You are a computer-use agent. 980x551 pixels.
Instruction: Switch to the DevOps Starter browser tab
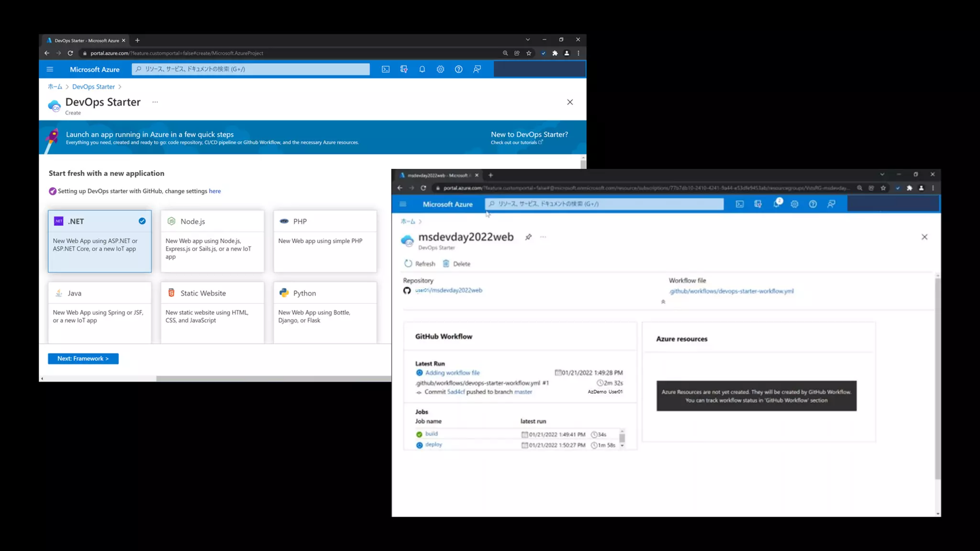tap(86, 41)
